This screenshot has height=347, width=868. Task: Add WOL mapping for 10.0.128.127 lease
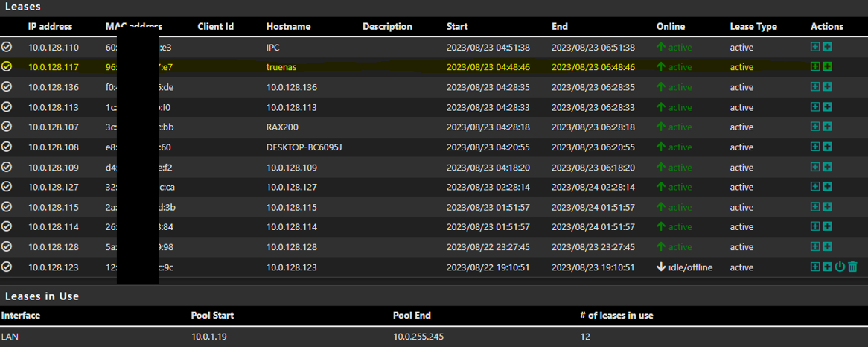tap(828, 187)
